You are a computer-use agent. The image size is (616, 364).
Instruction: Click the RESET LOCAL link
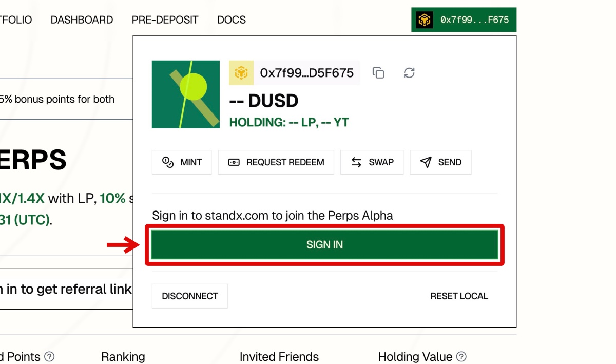[x=459, y=296]
